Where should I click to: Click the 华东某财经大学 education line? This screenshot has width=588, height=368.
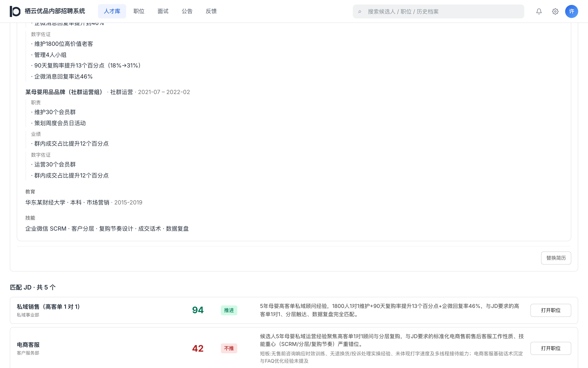[x=84, y=202]
